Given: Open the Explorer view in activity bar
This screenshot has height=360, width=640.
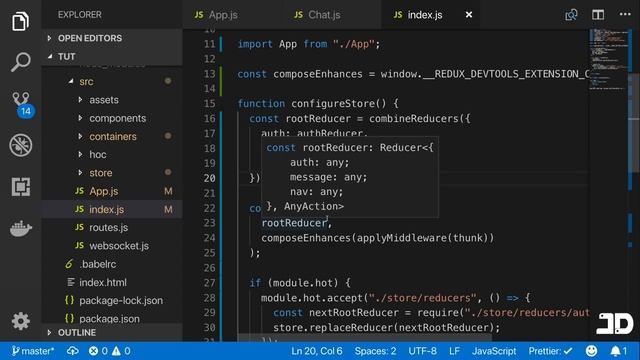Looking at the screenshot, I should tap(20, 21).
